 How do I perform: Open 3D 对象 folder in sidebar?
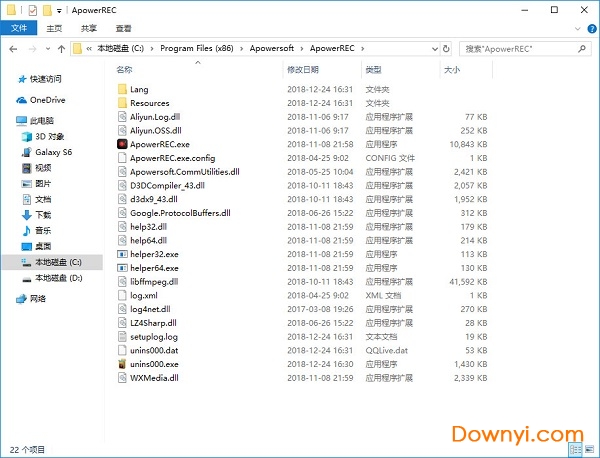pyautogui.click(x=43, y=136)
